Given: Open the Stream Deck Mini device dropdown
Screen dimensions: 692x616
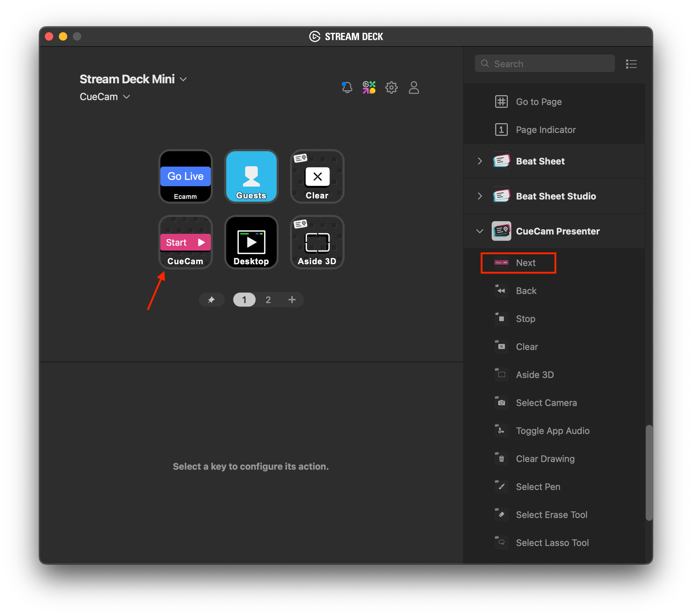Looking at the screenshot, I should pyautogui.click(x=133, y=79).
